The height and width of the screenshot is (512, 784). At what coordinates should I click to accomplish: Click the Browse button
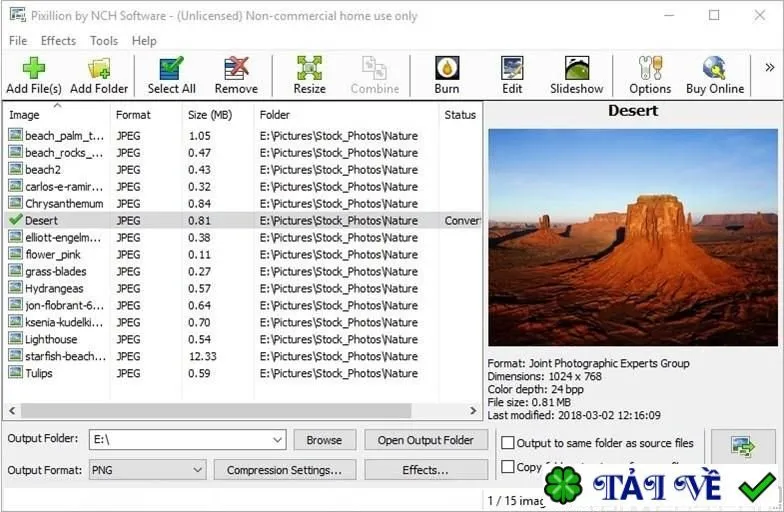324,440
